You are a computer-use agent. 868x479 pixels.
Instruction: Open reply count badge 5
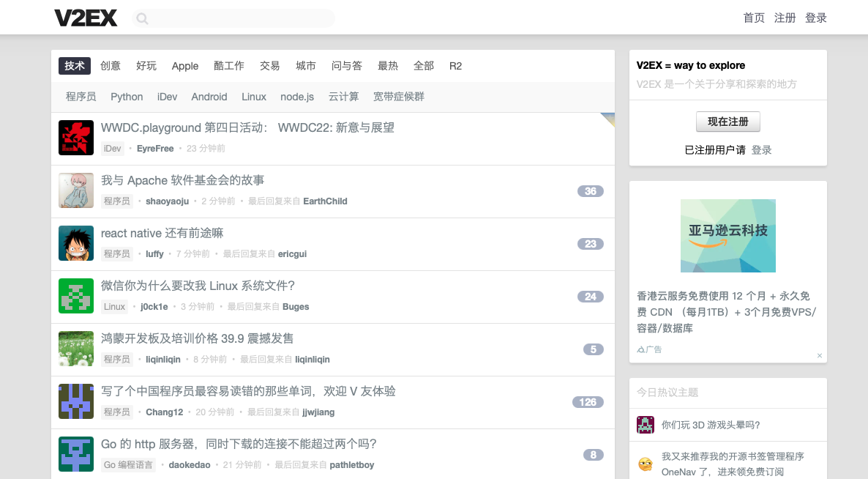[x=593, y=349]
